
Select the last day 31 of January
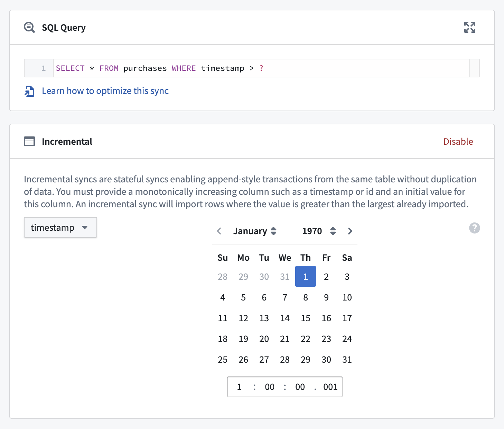click(347, 359)
